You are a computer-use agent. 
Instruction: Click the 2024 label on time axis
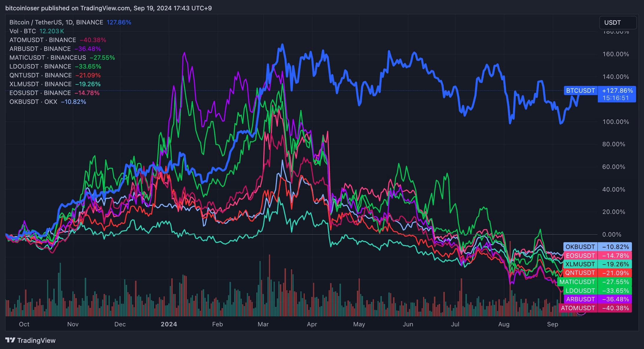click(169, 324)
